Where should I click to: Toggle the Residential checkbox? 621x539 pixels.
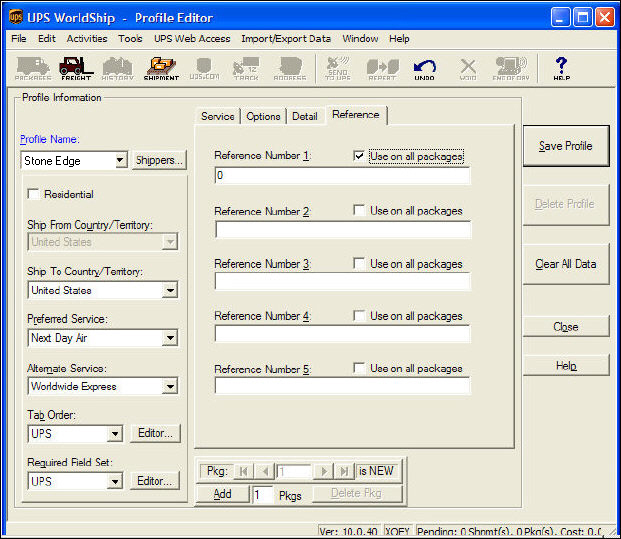[x=33, y=194]
